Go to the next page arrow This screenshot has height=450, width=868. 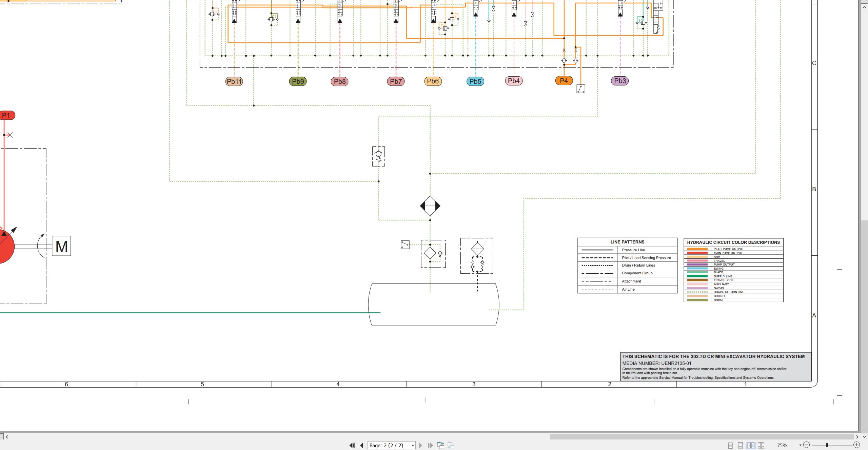coord(421,445)
